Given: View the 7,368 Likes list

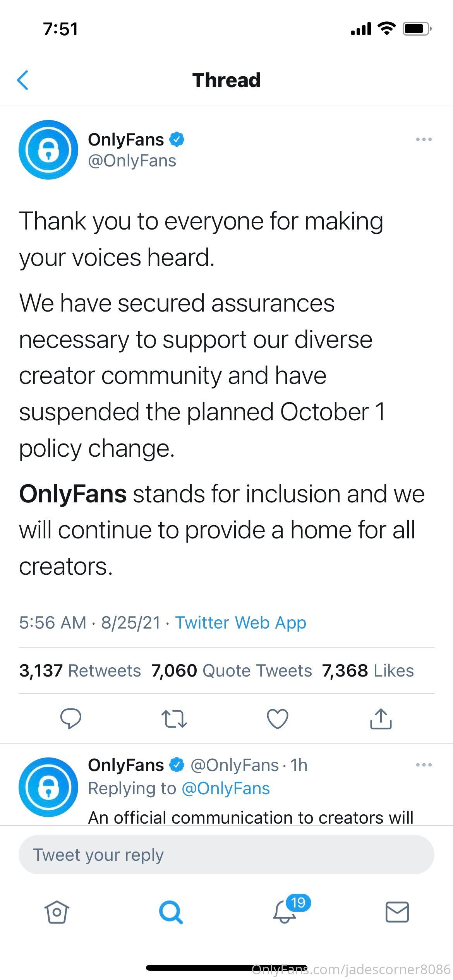Looking at the screenshot, I should point(368,670).
